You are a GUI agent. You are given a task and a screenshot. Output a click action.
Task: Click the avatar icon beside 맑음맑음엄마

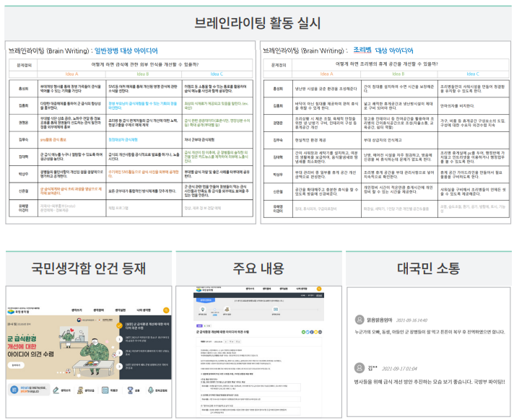(x=359, y=319)
